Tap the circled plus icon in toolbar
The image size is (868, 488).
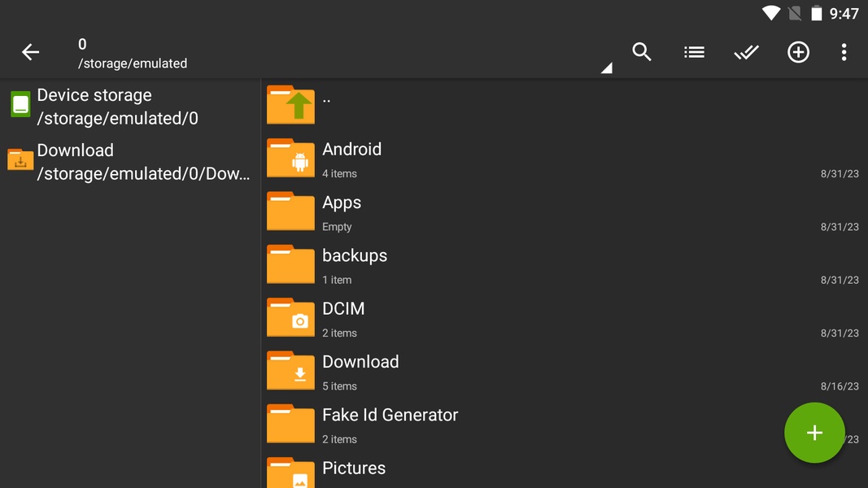[x=798, y=52]
